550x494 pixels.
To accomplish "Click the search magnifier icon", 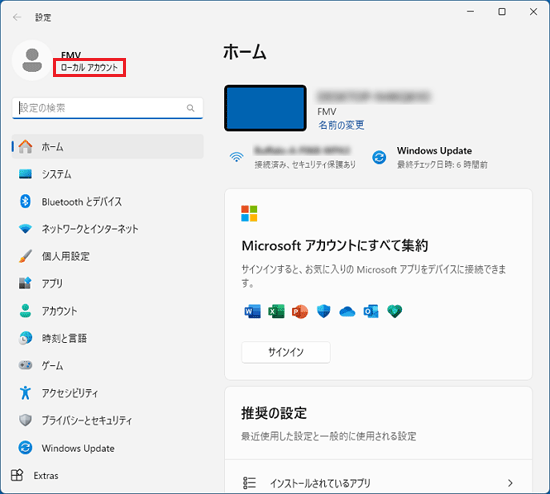I will click(190, 108).
